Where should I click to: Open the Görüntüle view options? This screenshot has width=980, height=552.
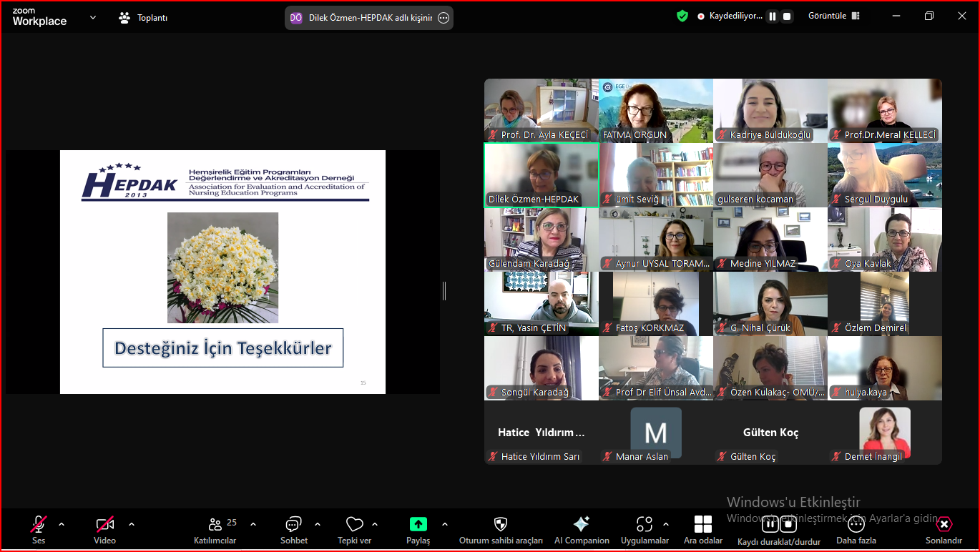click(x=834, y=16)
